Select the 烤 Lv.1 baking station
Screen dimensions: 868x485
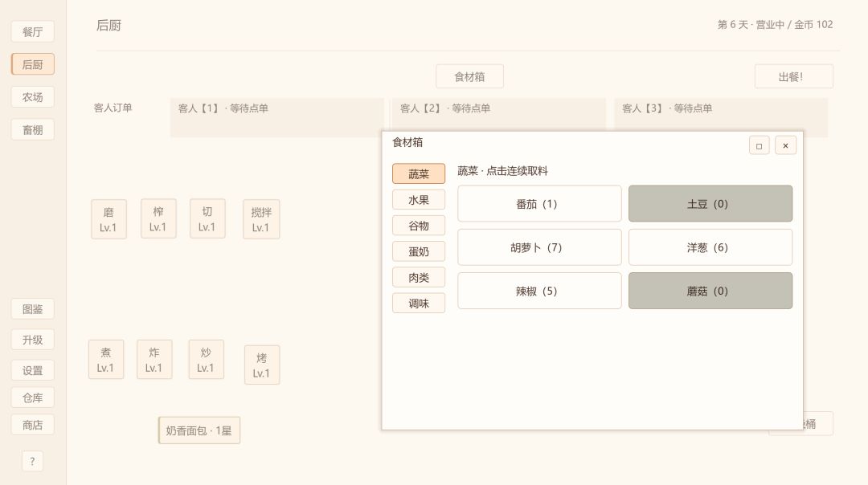262,365
